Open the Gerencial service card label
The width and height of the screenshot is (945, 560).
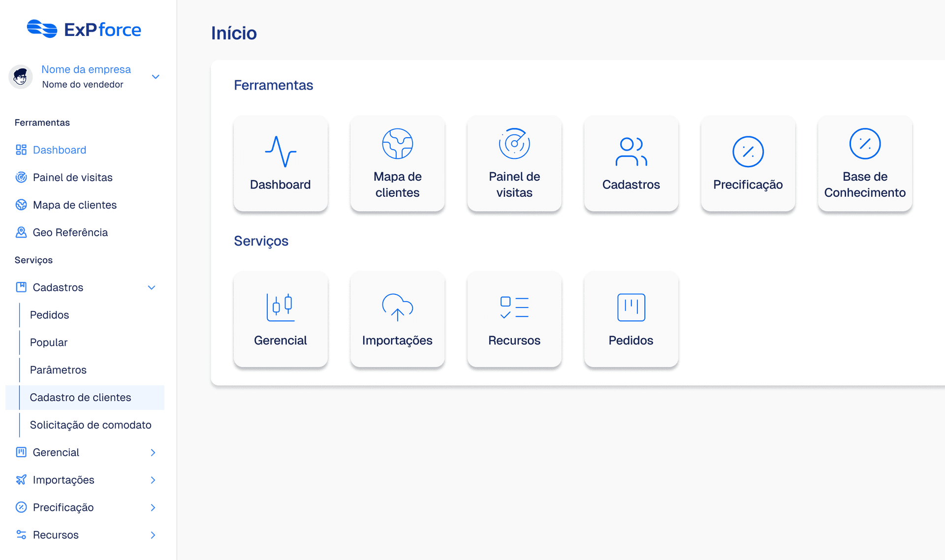click(281, 341)
